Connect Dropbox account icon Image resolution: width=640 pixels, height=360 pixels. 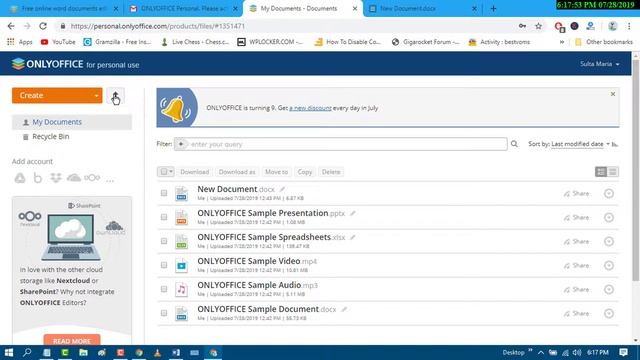pyautogui.click(x=56, y=178)
